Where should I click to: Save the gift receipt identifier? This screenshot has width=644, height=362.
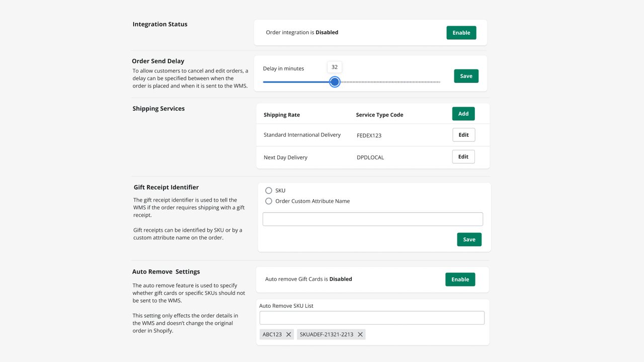[x=469, y=239]
